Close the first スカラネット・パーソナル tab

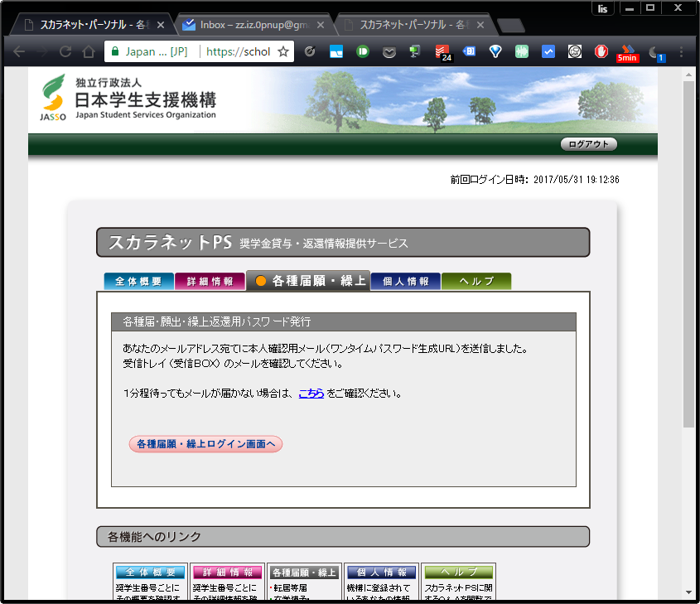tap(161, 25)
